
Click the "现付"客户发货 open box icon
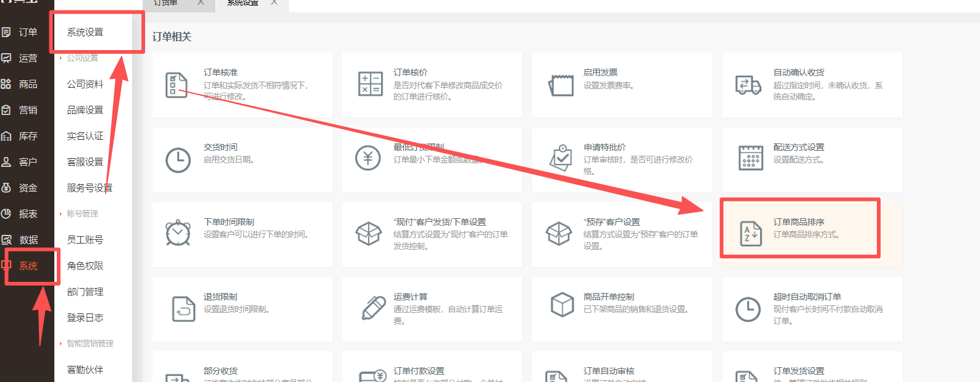coord(369,234)
